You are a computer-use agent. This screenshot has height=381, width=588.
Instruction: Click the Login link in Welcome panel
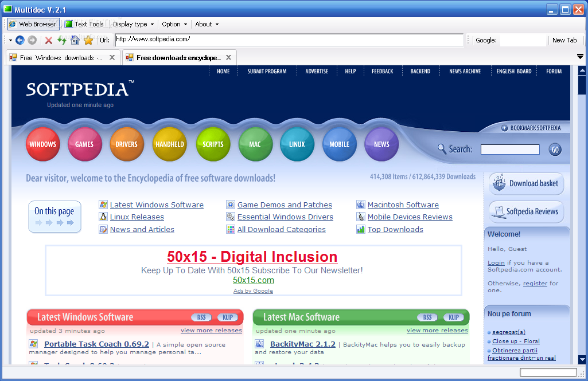pyautogui.click(x=496, y=263)
